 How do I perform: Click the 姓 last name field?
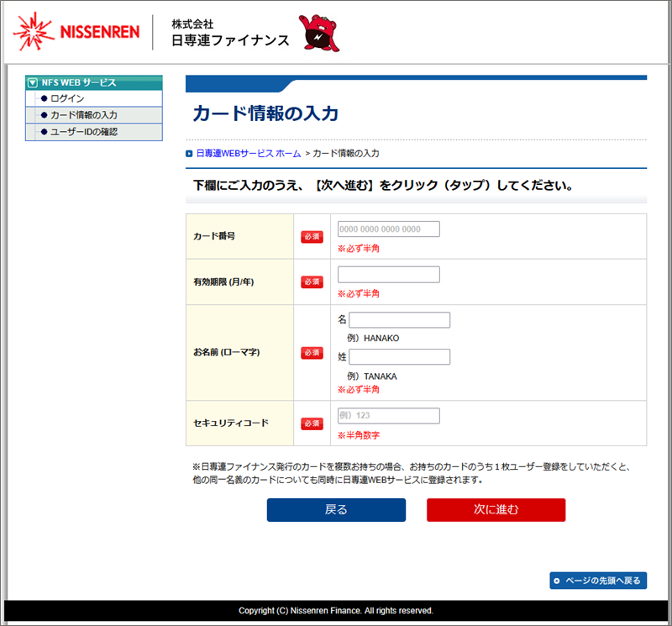point(399,357)
